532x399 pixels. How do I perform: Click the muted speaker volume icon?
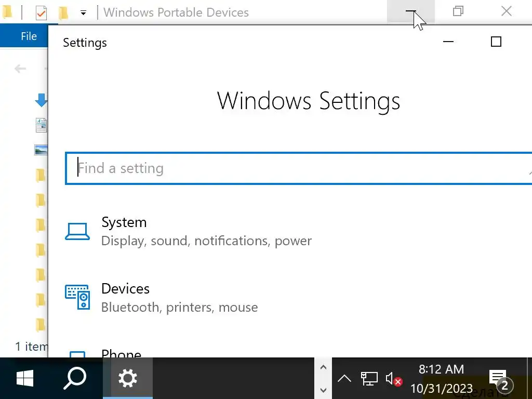(394, 378)
